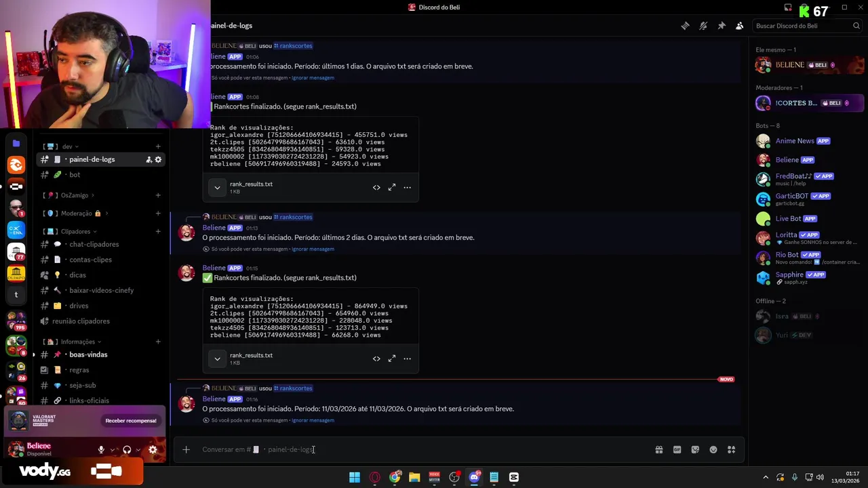Open second rank_results.txt in fullscreen view
This screenshot has width=868, height=488.
point(392,359)
